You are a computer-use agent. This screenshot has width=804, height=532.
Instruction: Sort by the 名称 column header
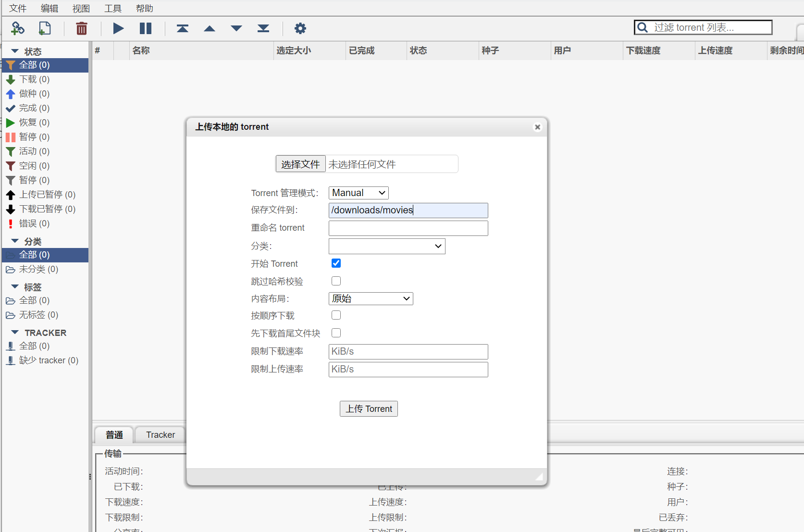click(201, 50)
